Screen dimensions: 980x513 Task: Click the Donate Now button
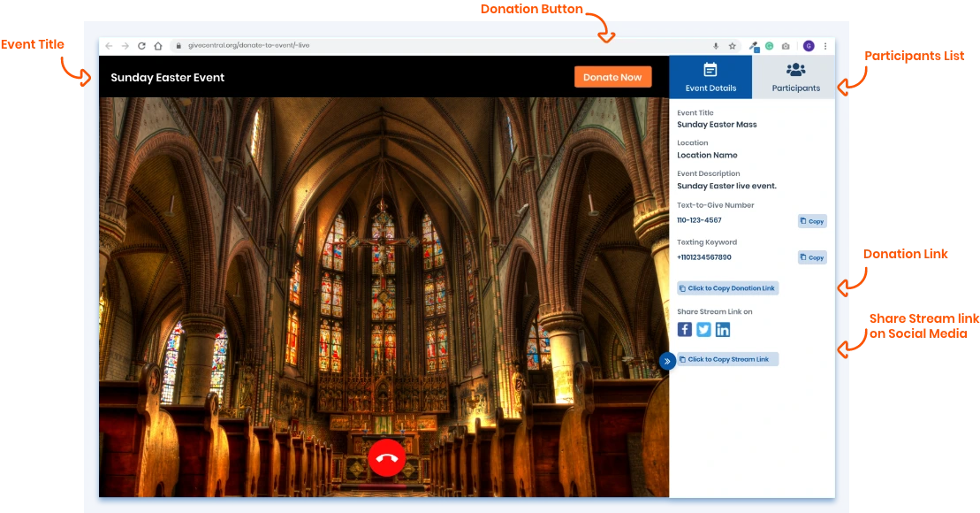click(612, 77)
